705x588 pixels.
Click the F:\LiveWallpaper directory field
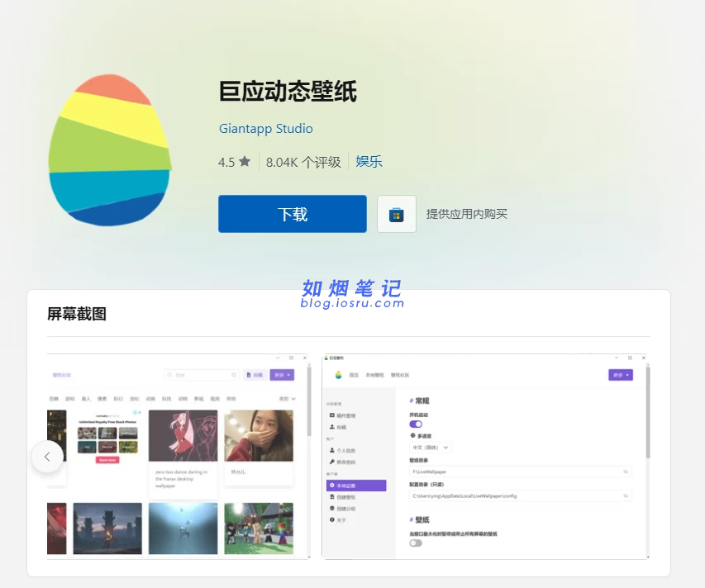520,472
